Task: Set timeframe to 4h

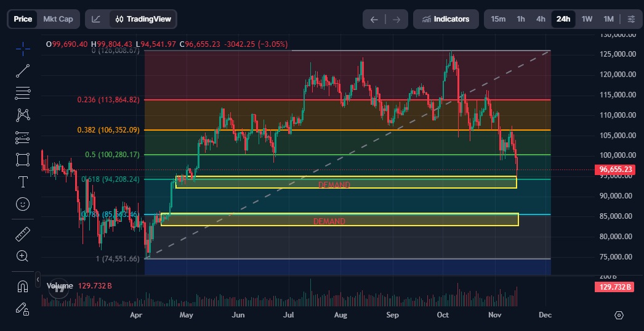Action: point(541,19)
